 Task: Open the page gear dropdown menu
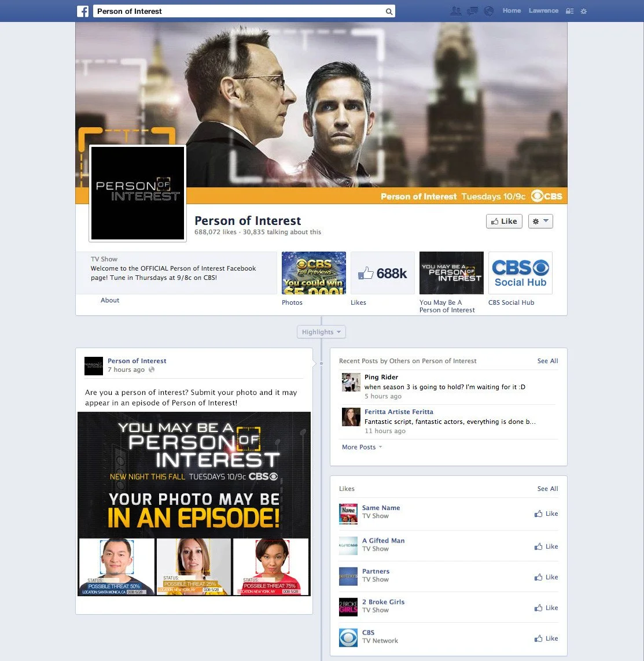pyautogui.click(x=540, y=221)
